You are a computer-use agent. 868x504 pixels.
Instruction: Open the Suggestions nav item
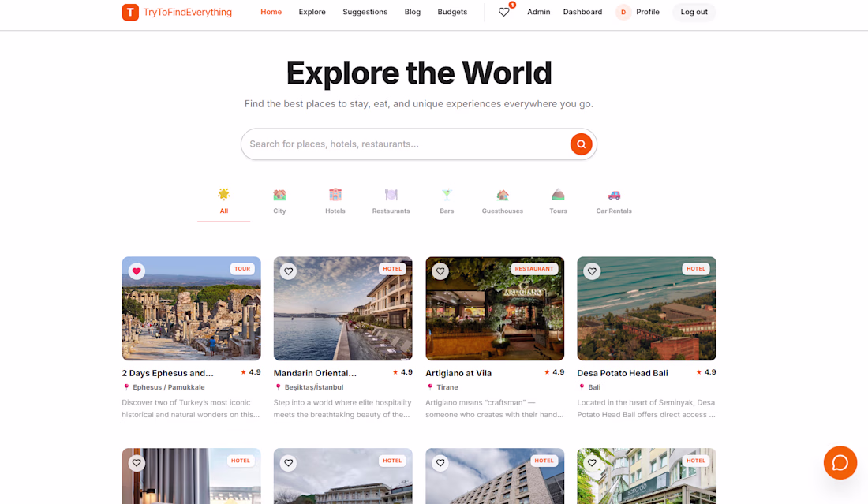(x=365, y=12)
